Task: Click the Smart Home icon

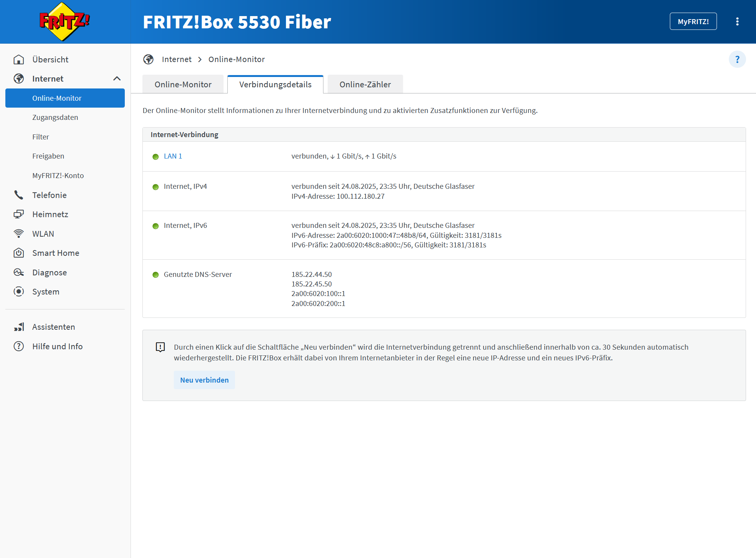Action: [19, 253]
